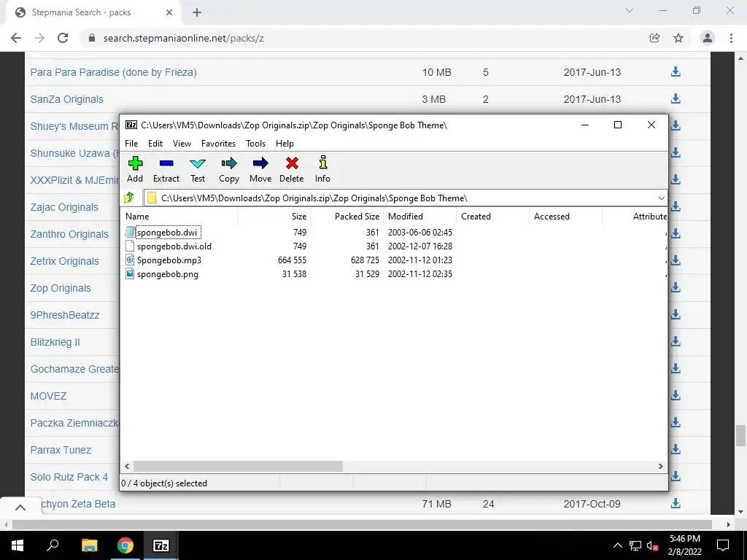This screenshot has width=747, height=560.
Task: Open File Explorer from taskbar
Action: click(x=89, y=545)
